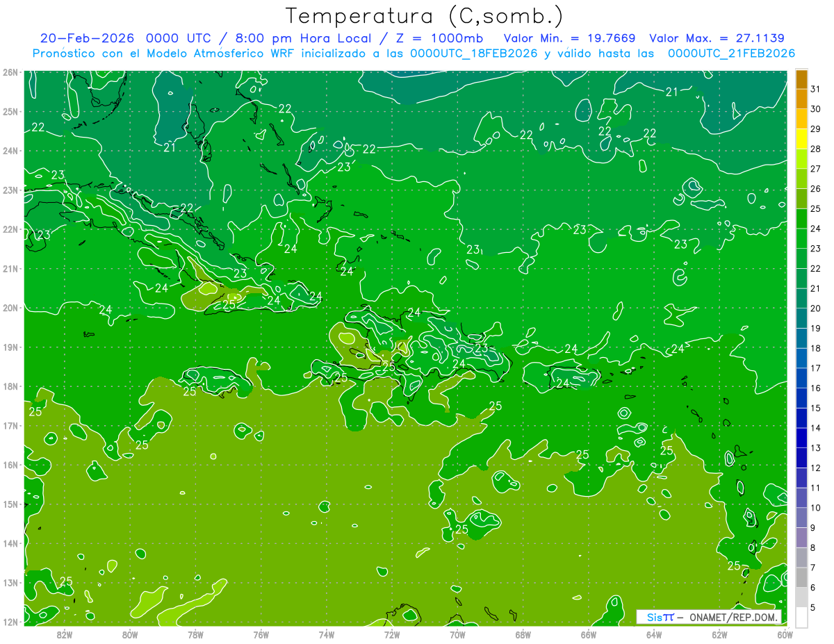This screenshot has width=834, height=644.
Task: Click the 20N latitude axis label
Action: (10, 308)
